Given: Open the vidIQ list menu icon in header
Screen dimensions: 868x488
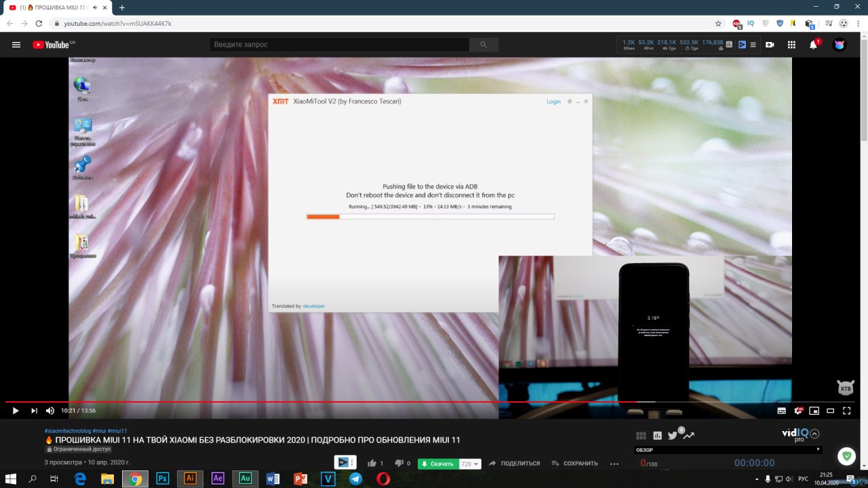Looking at the screenshot, I should tap(753, 45).
